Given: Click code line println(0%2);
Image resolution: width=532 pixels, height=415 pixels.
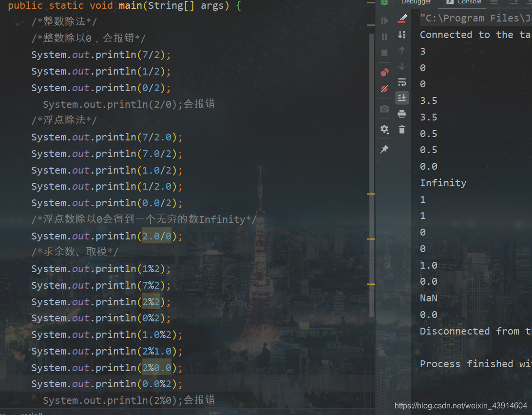Looking at the screenshot, I should 101,318.
